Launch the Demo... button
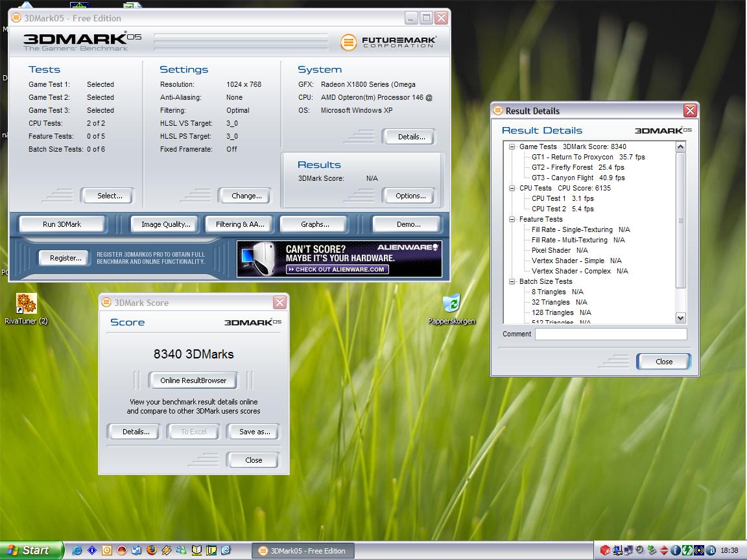This screenshot has width=747, height=560. tap(407, 224)
